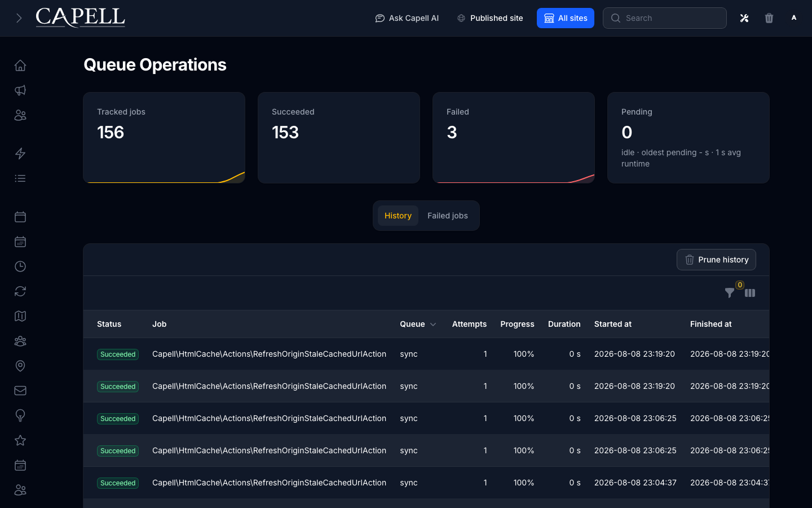Open the group people icon in sidebar
The height and width of the screenshot is (508, 812).
coord(20,341)
